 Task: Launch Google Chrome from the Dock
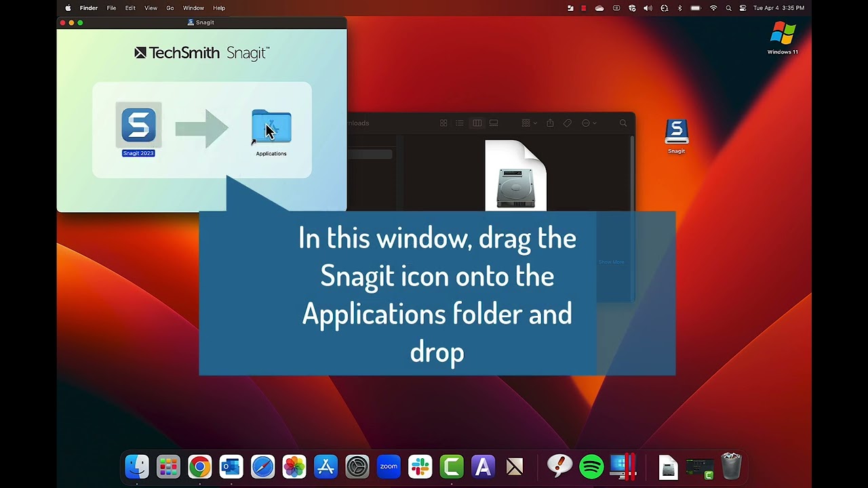point(199,466)
